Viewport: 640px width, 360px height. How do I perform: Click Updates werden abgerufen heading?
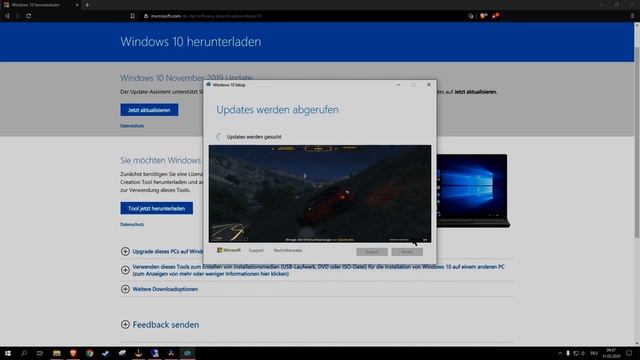tap(278, 110)
